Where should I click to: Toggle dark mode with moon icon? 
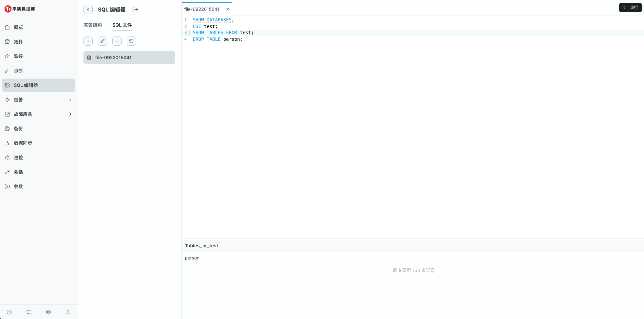click(x=29, y=312)
